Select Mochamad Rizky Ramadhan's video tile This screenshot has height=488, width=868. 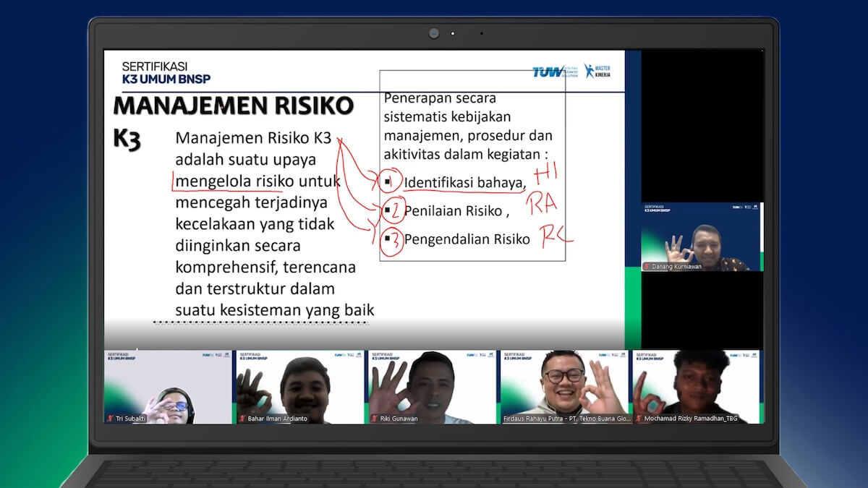(x=696, y=387)
